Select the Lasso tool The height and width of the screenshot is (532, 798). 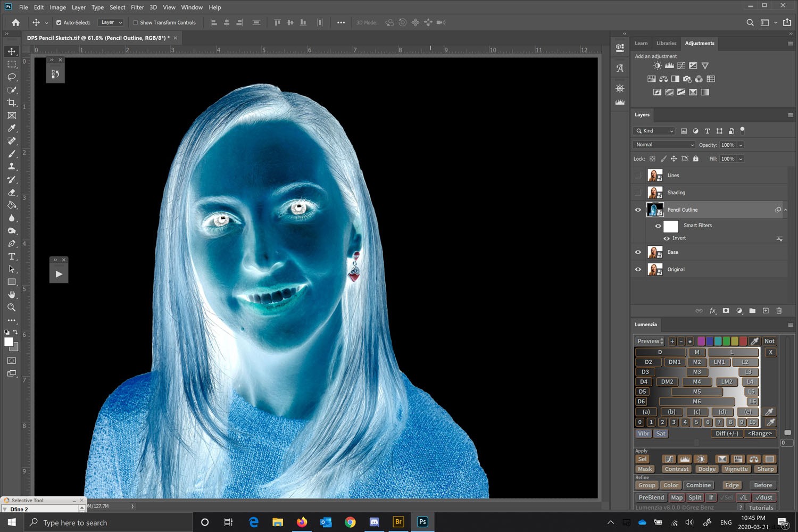coord(11,77)
